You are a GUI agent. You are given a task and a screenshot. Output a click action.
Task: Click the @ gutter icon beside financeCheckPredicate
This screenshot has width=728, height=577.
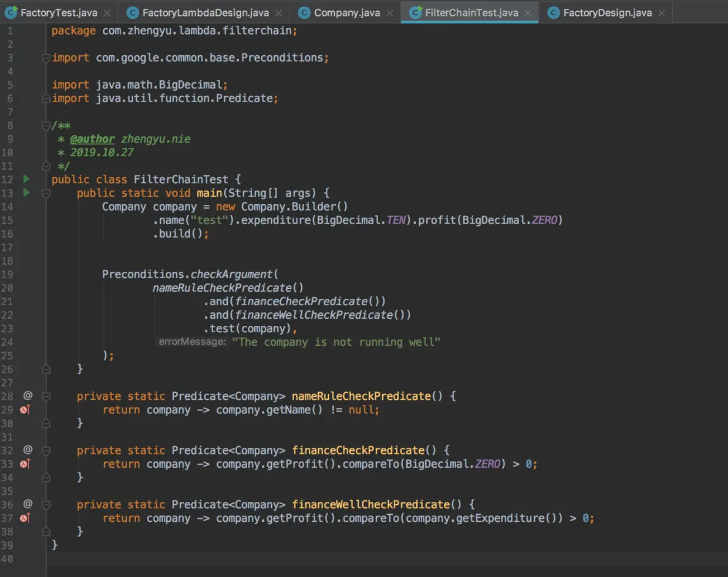click(x=28, y=450)
